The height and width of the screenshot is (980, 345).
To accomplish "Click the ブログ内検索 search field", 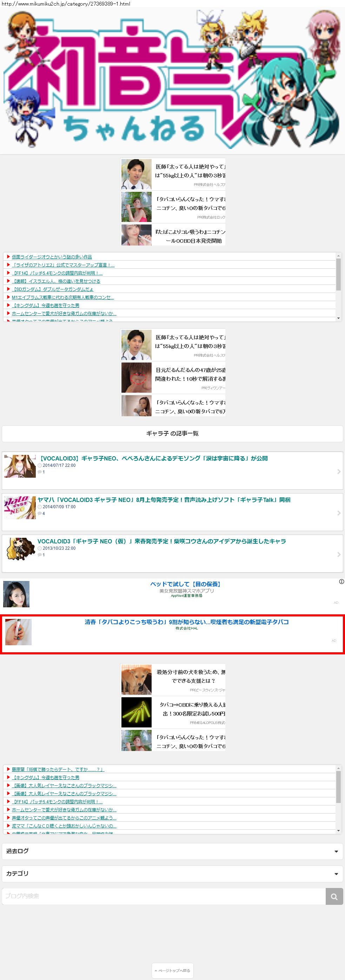I will [x=164, y=896].
